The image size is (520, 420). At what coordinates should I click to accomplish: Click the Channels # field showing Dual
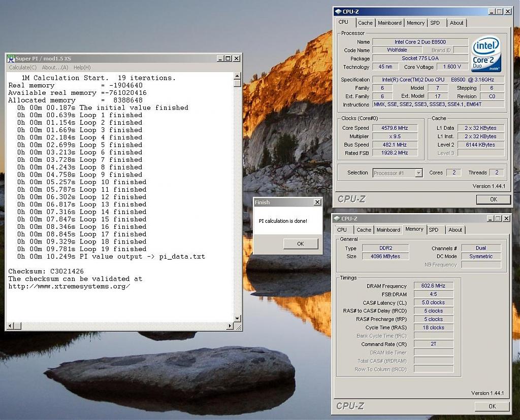click(481, 248)
